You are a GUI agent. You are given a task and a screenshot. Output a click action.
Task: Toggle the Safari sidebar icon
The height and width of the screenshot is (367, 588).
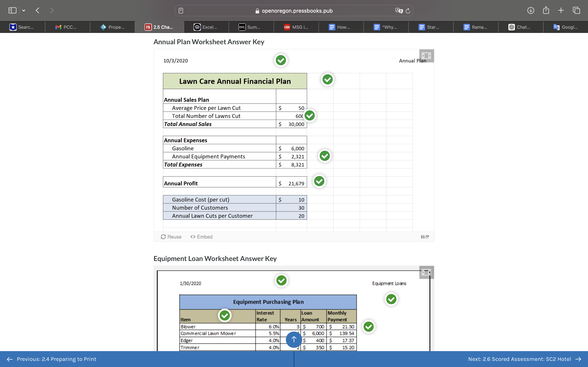pyautogui.click(x=12, y=10)
